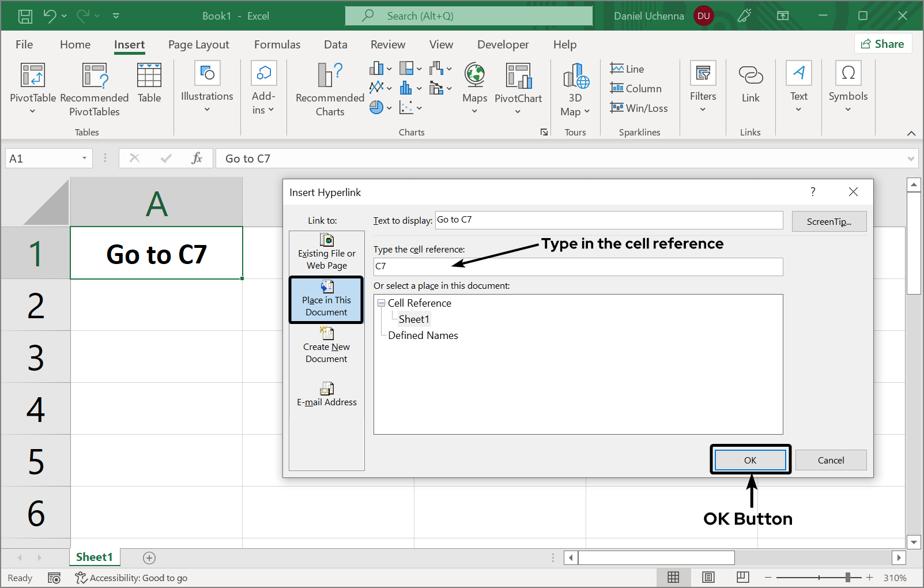924x588 pixels.
Task: Click the PivotTable icon
Action: 32,76
